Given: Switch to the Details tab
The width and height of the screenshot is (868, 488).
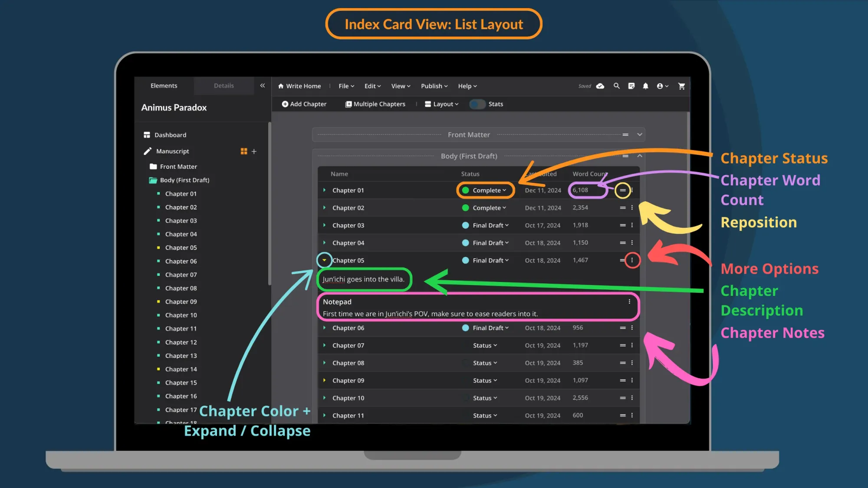Looking at the screenshot, I should click(x=224, y=85).
